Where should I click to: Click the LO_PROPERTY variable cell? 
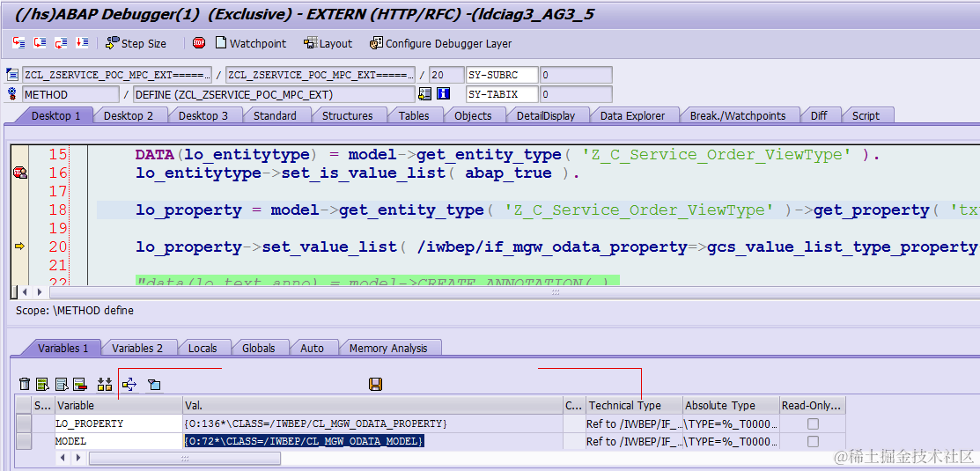pos(119,423)
